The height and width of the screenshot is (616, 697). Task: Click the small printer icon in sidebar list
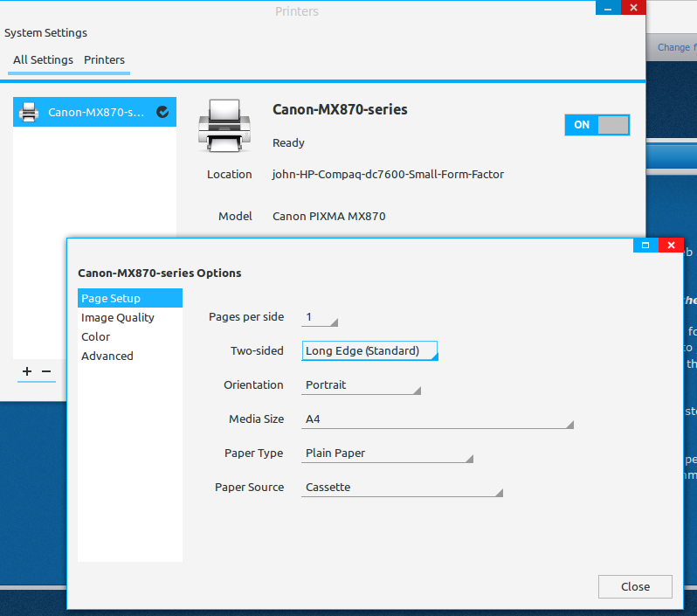[29, 112]
